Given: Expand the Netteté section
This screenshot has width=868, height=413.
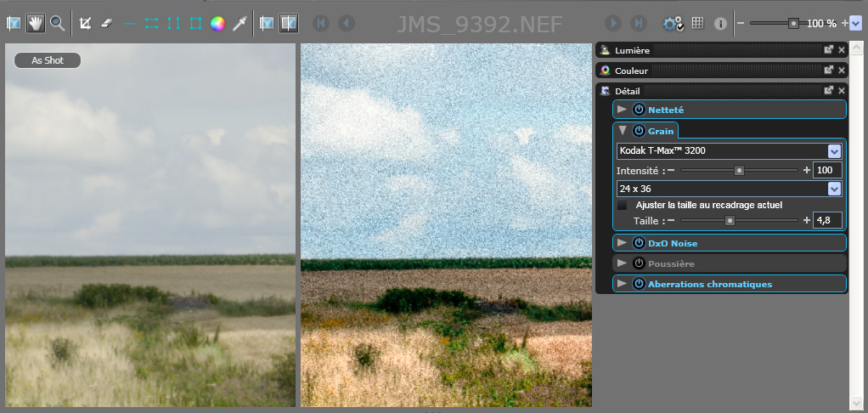Looking at the screenshot, I should 623,109.
